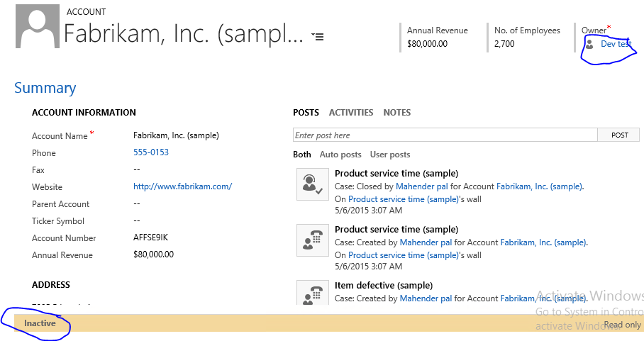The image size is (644, 341).
Task: Dial the phone number 555-0153
Action: (151, 152)
